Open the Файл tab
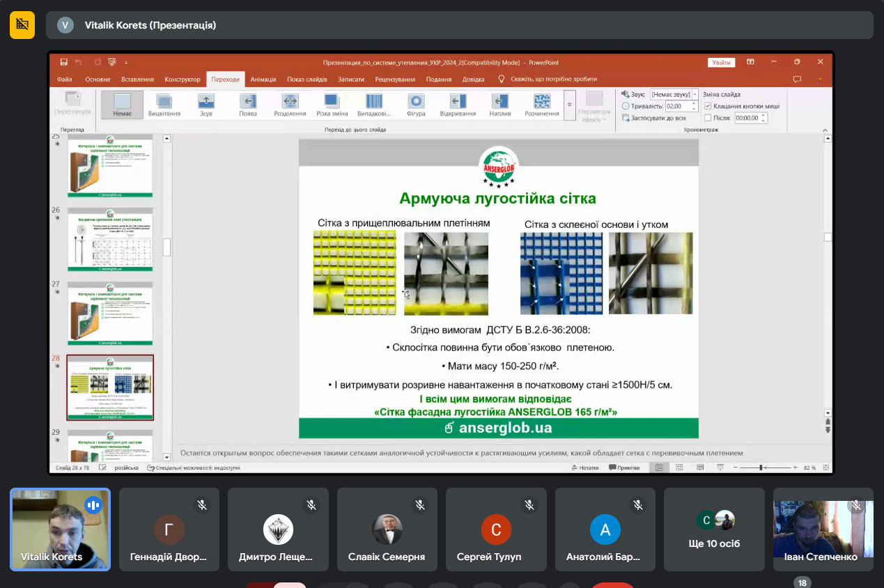The height and width of the screenshot is (588, 884). point(65,79)
